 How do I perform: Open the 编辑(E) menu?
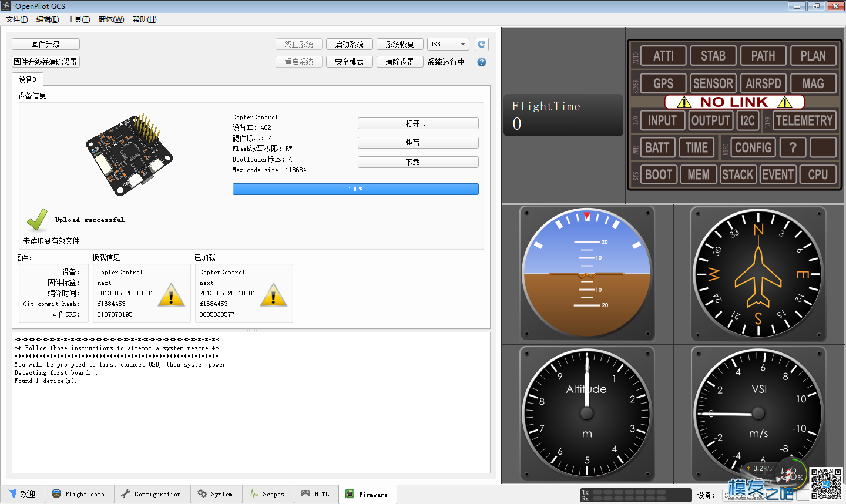(48, 19)
